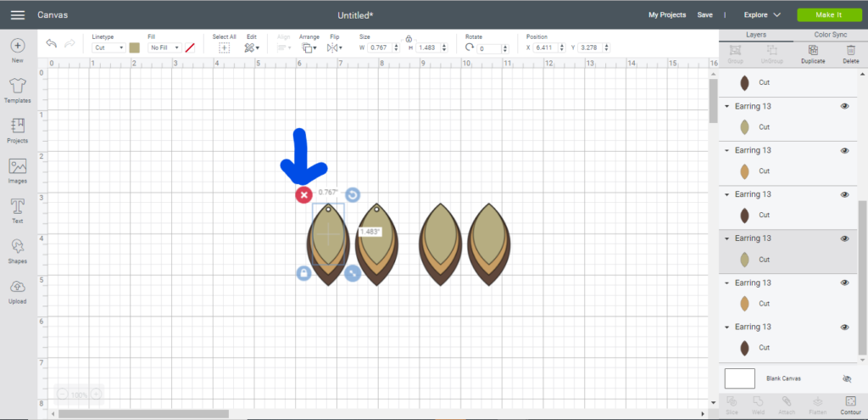Hide the first Earring 13 layer
Viewport: 868px width, 420px height.
(x=845, y=106)
